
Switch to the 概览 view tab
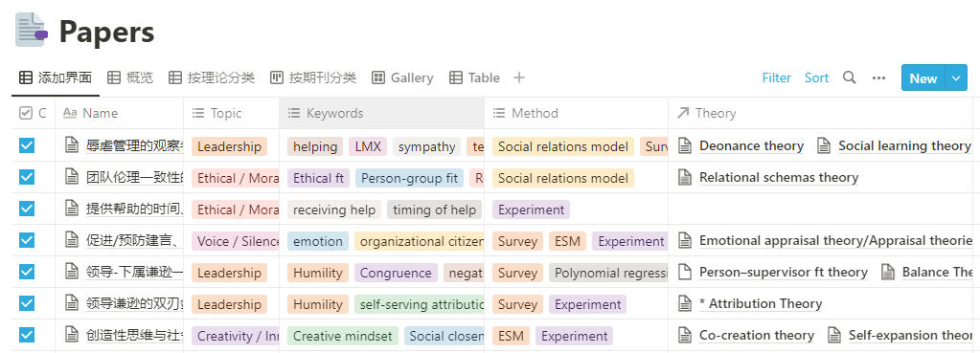click(x=130, y=77)
